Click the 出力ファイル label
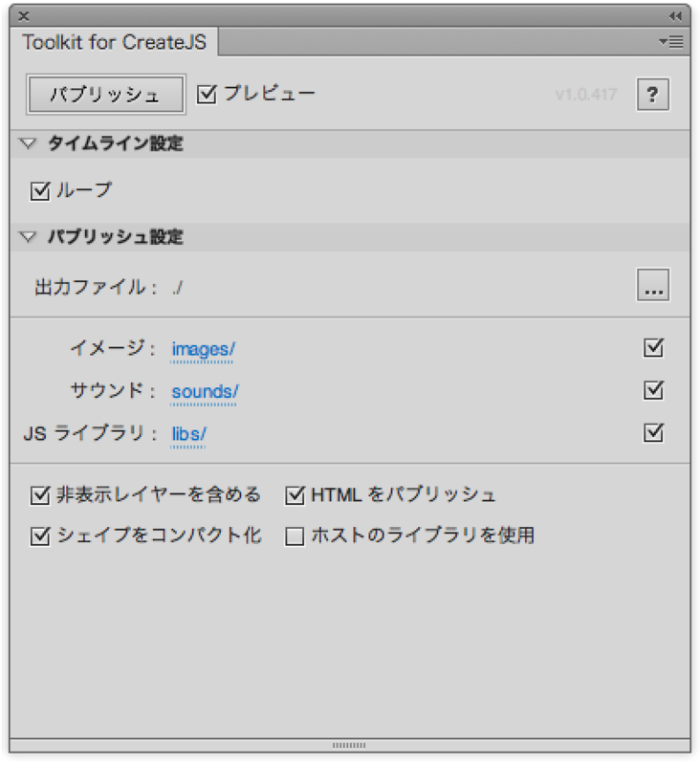The width and height of the screenshot is (700, 765). (95, 287)
